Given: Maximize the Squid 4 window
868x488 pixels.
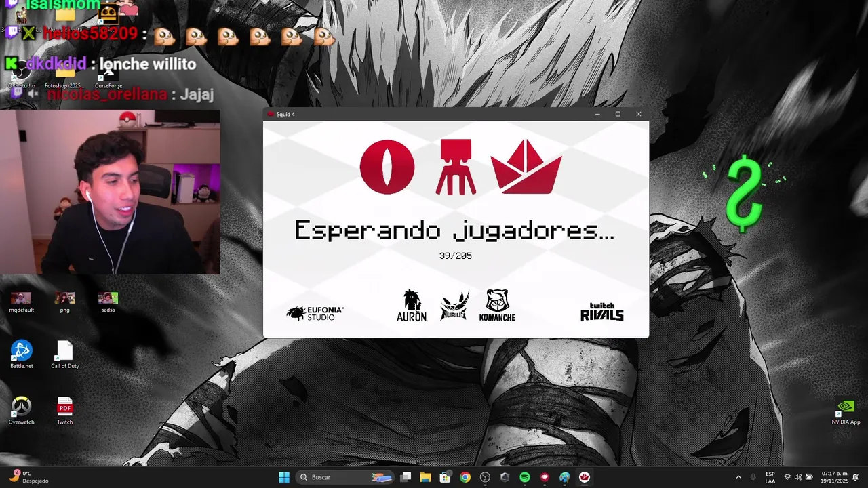Looking at the screenshot, I should click(x=618, y=114).
